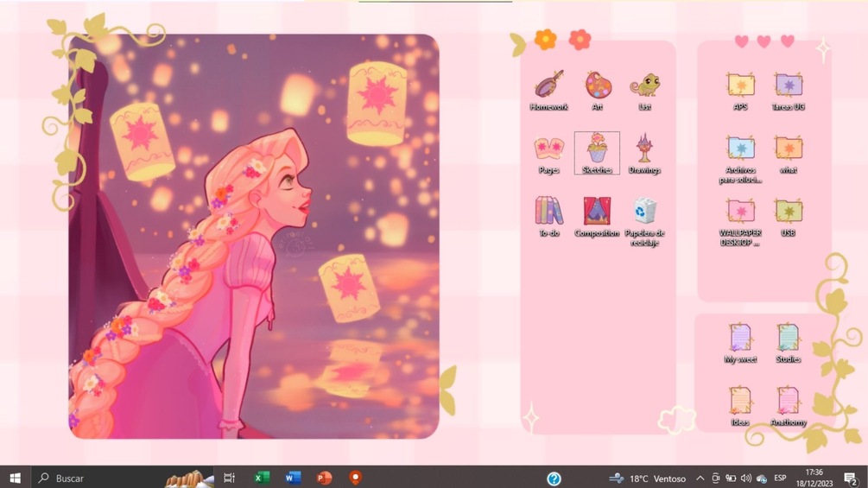
Task: Open the battery status icon
Action: (731, 478)
